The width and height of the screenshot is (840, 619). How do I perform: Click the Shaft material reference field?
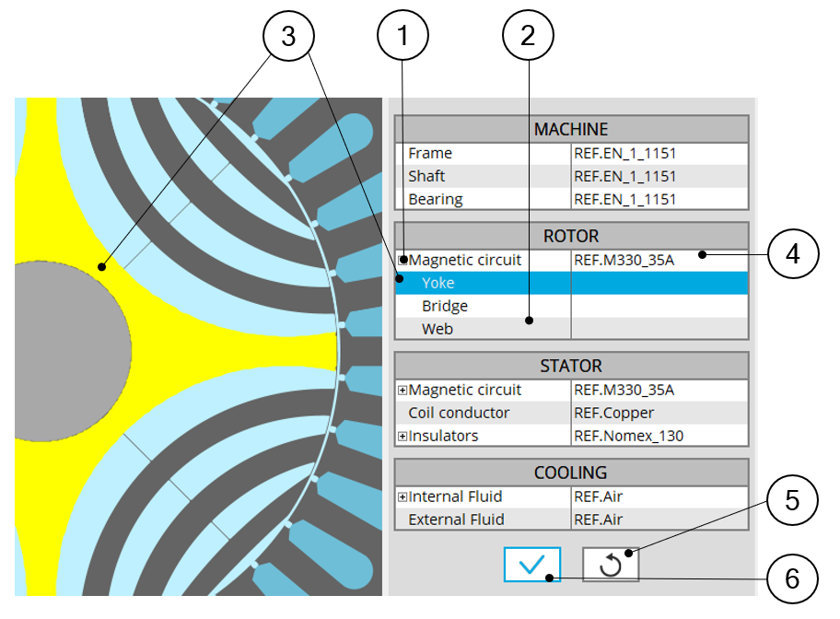click(624, 176)
